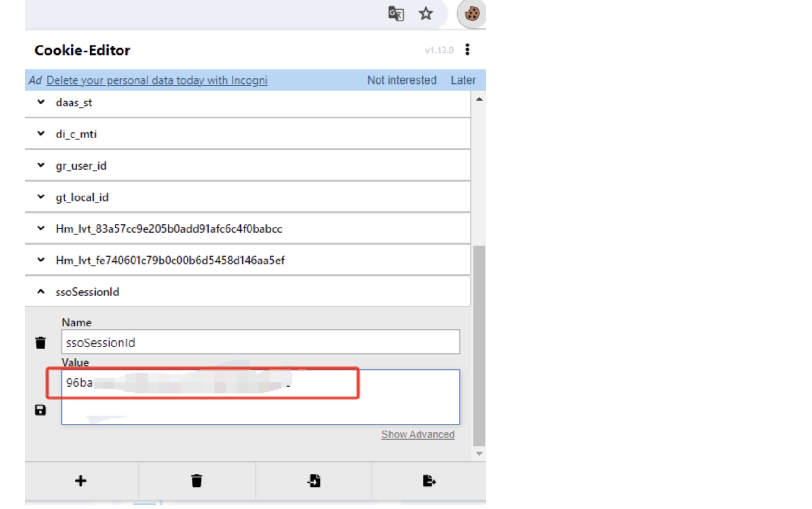Focus the cookie Value text area

coord(261,397)
